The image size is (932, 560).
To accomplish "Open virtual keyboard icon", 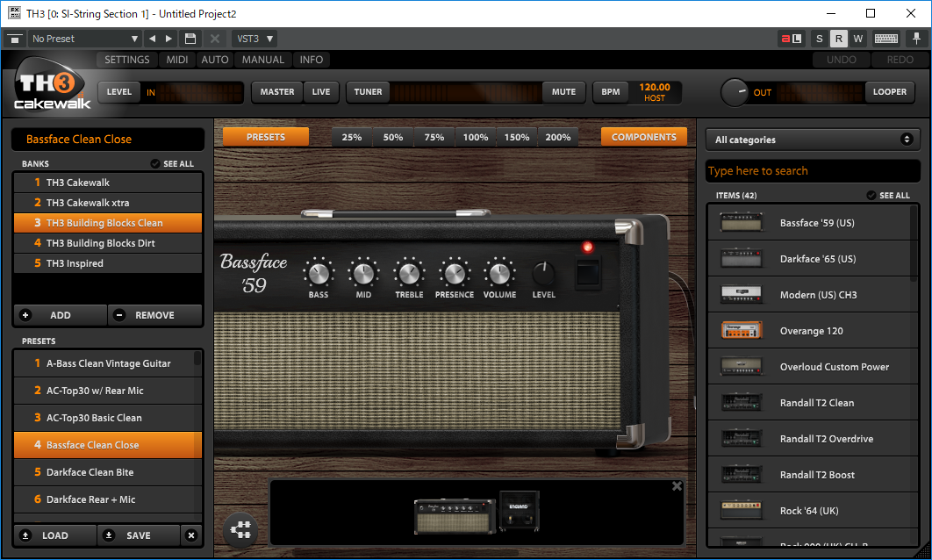I will click(x=885, y=39).
